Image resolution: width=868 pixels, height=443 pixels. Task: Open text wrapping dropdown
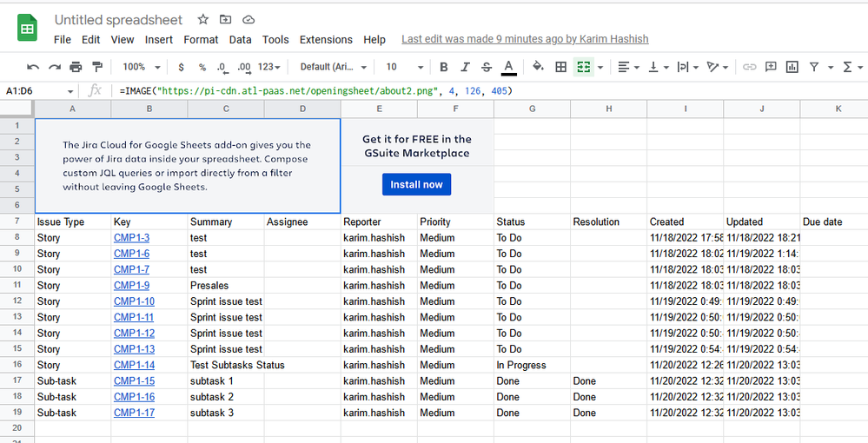[688, 67]
